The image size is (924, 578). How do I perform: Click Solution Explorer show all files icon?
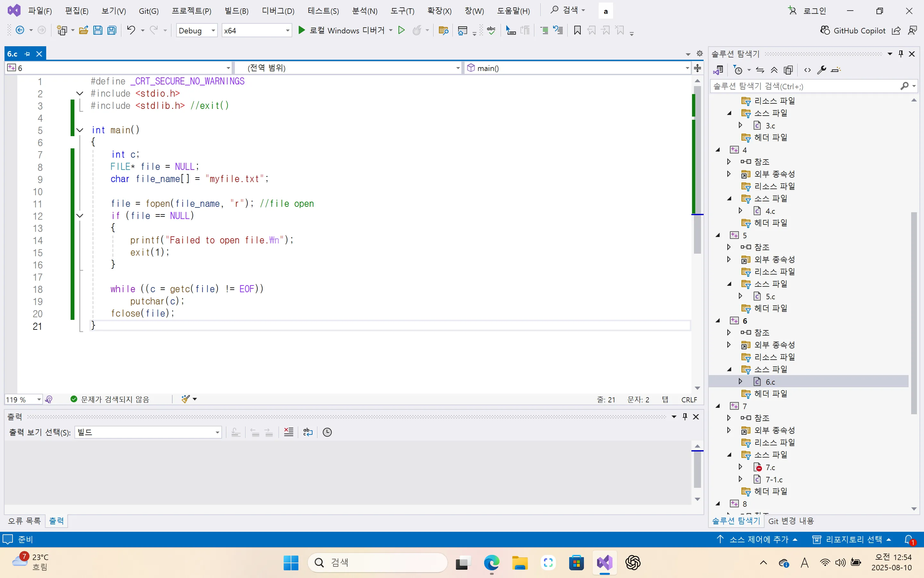tap(788, 70)
